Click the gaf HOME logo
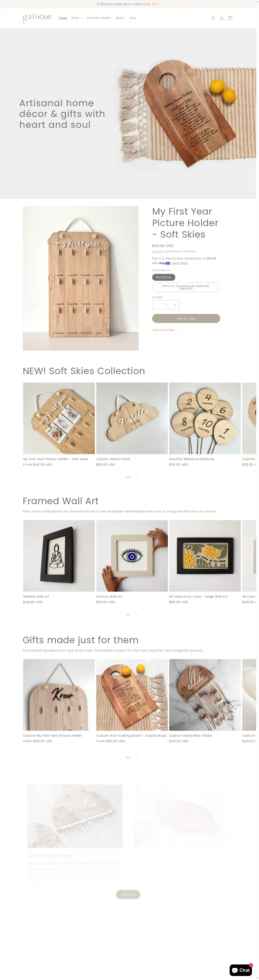The width and height of the screenshot is (259, 980). click(x=37, y=17)
